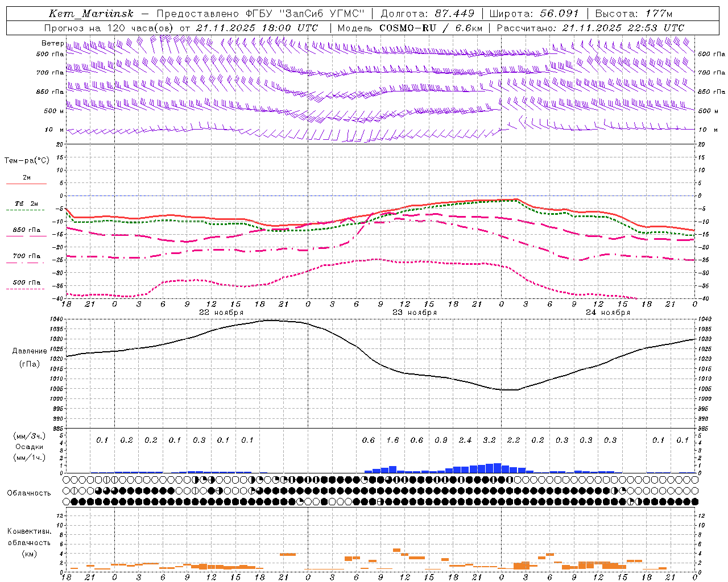This screenshot has height=582, width=728.
Task: Click the 24 ноября date label
Action: point(608,313)
